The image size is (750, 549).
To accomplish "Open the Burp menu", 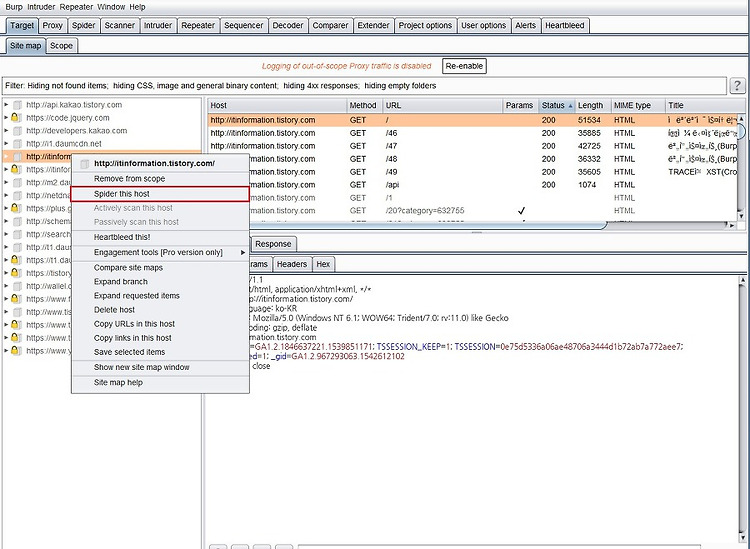I will [x=14, y=7].
